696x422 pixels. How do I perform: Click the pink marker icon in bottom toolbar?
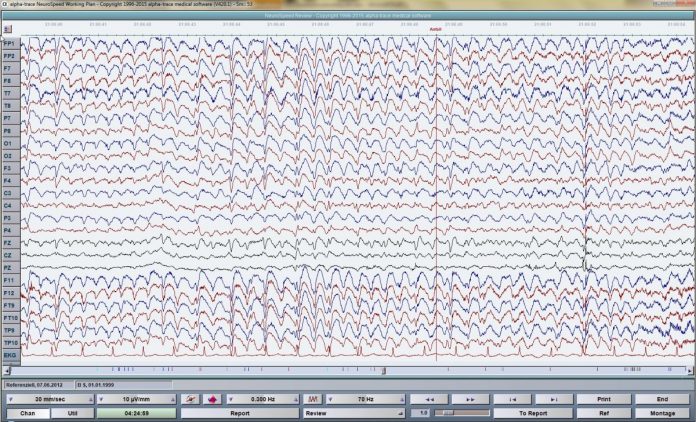(212, 399)
